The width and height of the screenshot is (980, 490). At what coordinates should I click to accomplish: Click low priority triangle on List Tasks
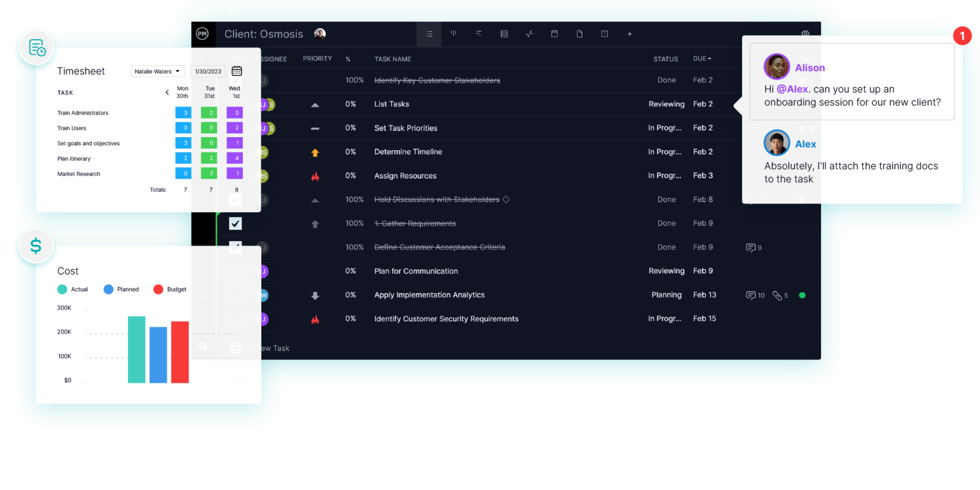pos(315,105)
